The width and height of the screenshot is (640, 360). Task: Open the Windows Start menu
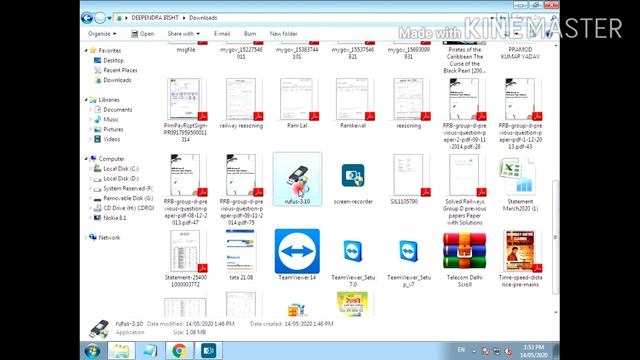92,351
